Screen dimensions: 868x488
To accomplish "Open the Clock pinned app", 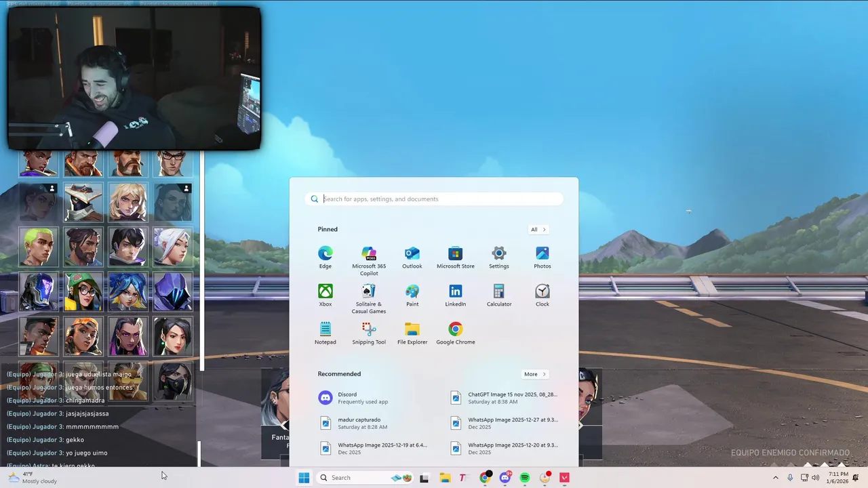I will coord(542,295).
